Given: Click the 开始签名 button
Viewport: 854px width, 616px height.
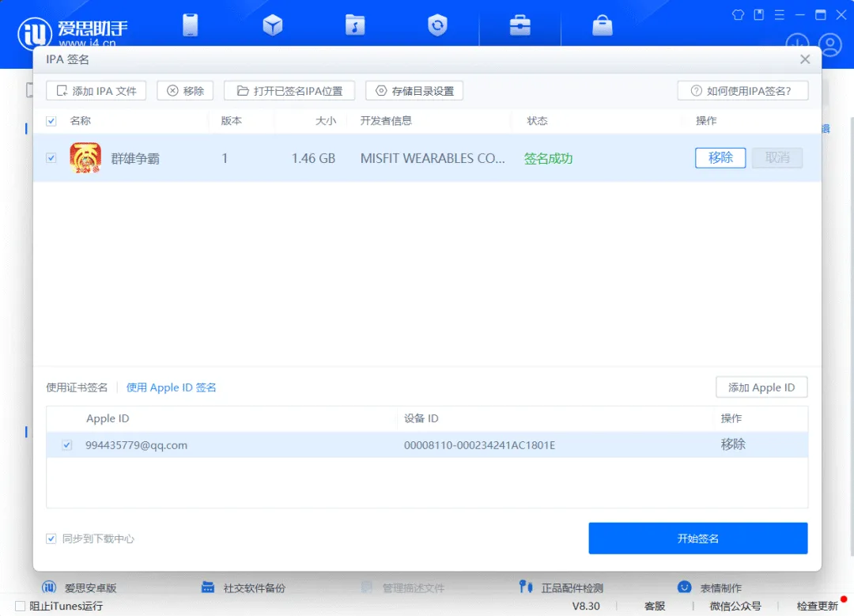Looking at the screenshot, I should pyautogui.click(x=698, y=539).
